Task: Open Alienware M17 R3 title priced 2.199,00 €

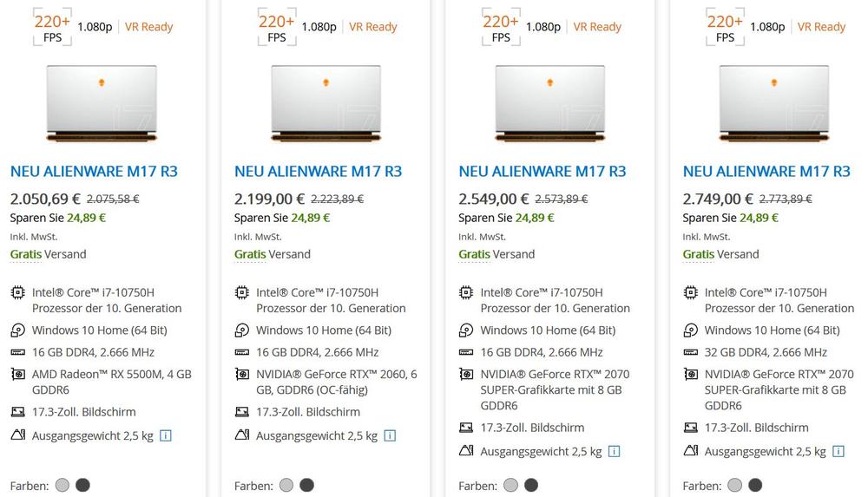Action: [x=318, y=171]
